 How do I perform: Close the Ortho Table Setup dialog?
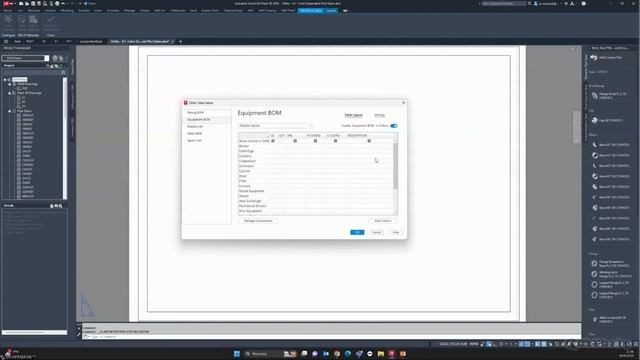403,103
